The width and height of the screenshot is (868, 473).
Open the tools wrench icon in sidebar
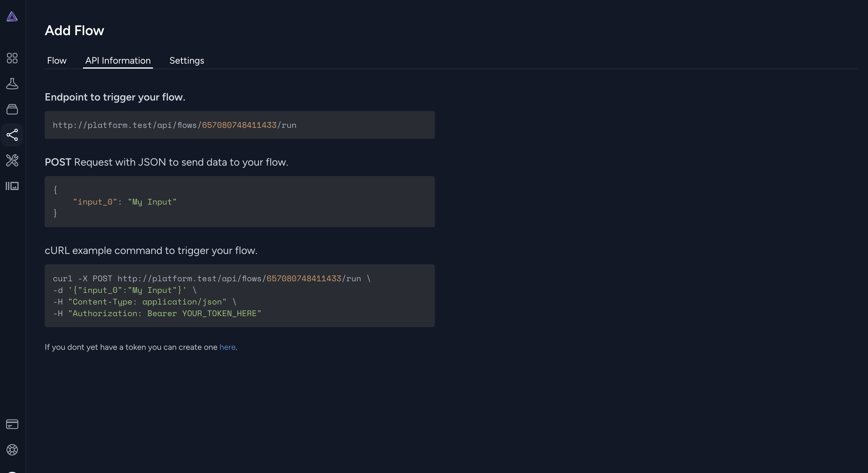tap(12, 161)
